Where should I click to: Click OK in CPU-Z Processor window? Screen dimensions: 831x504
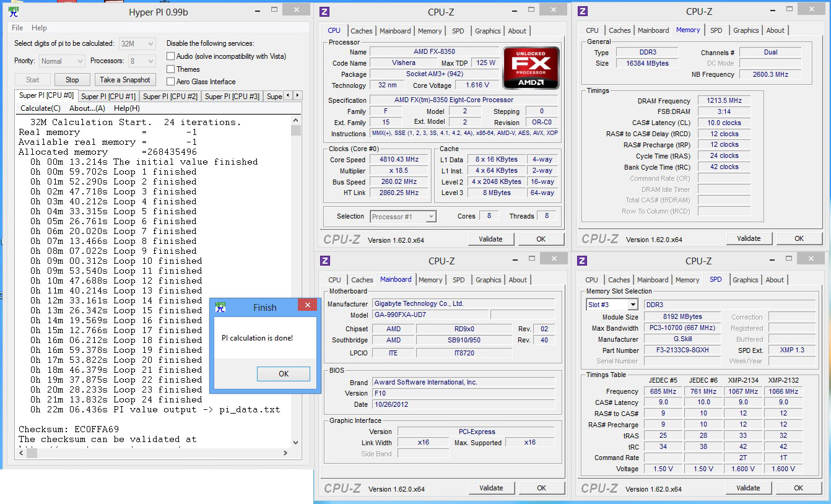(x=541, y=239)
